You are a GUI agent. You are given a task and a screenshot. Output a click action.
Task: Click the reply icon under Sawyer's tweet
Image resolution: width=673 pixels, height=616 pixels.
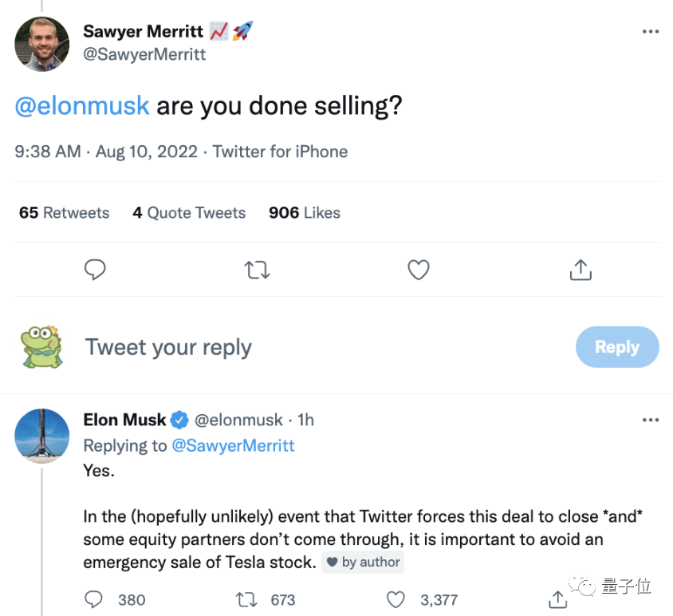pyautogui.click(x=95, y=270)
